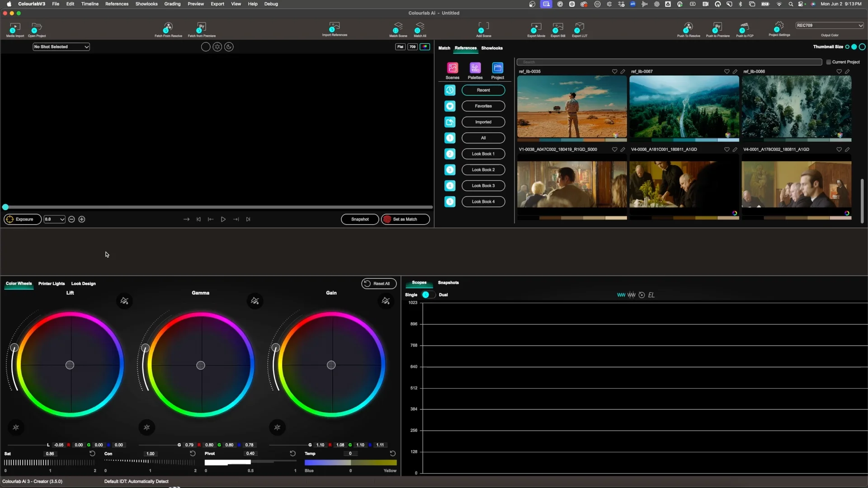
Task: Open the Project Settings icon
Action: [779, 27]
